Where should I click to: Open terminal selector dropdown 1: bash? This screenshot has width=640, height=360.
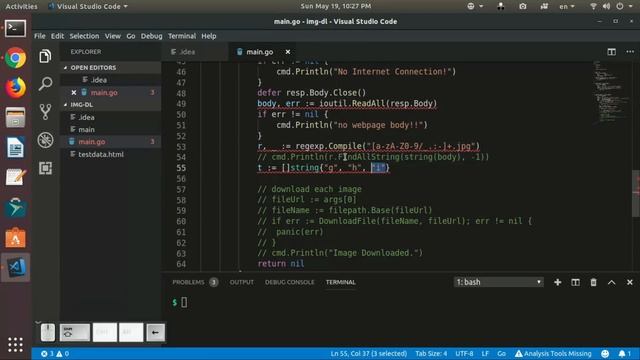(x=498, y=282)
